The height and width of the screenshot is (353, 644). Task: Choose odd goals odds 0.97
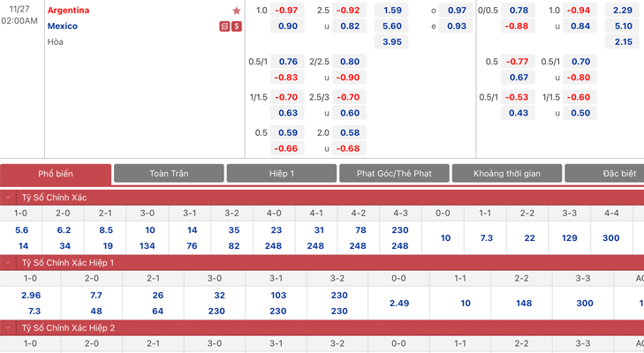click(456, 11)
